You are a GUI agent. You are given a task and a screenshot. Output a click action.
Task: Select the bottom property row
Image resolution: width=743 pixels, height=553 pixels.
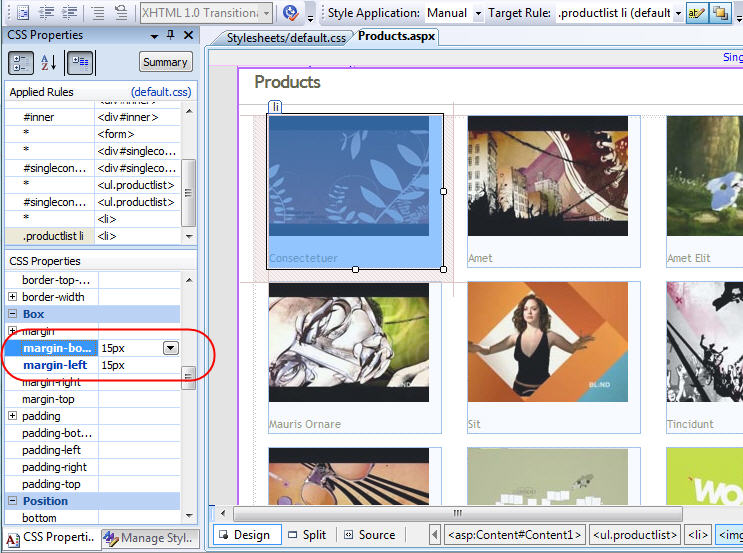point(92,518)
